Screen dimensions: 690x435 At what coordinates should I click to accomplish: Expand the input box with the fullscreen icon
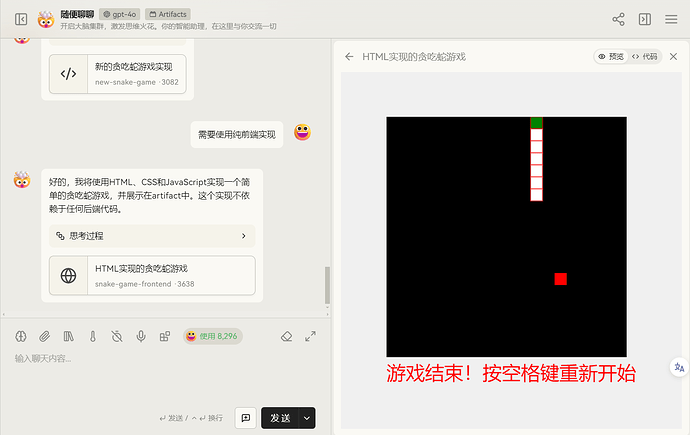tap(310, 336)
